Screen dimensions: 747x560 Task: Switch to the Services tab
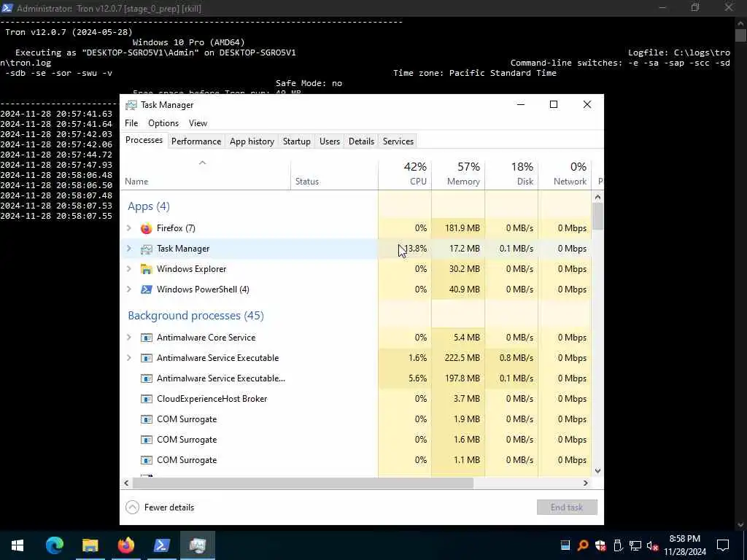(x=398, y=141)
